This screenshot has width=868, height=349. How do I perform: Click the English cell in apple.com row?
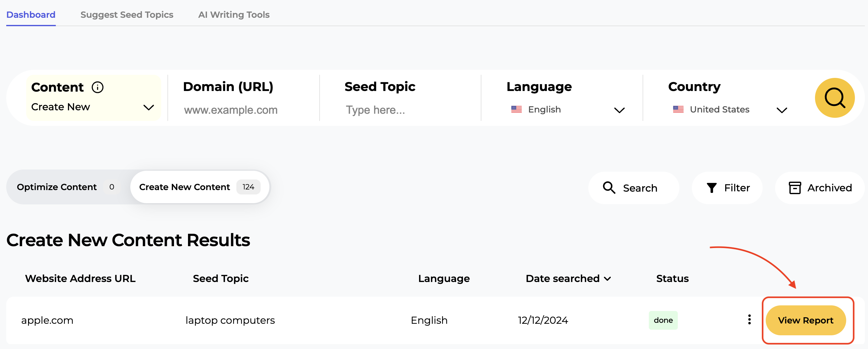pos(429,320)
